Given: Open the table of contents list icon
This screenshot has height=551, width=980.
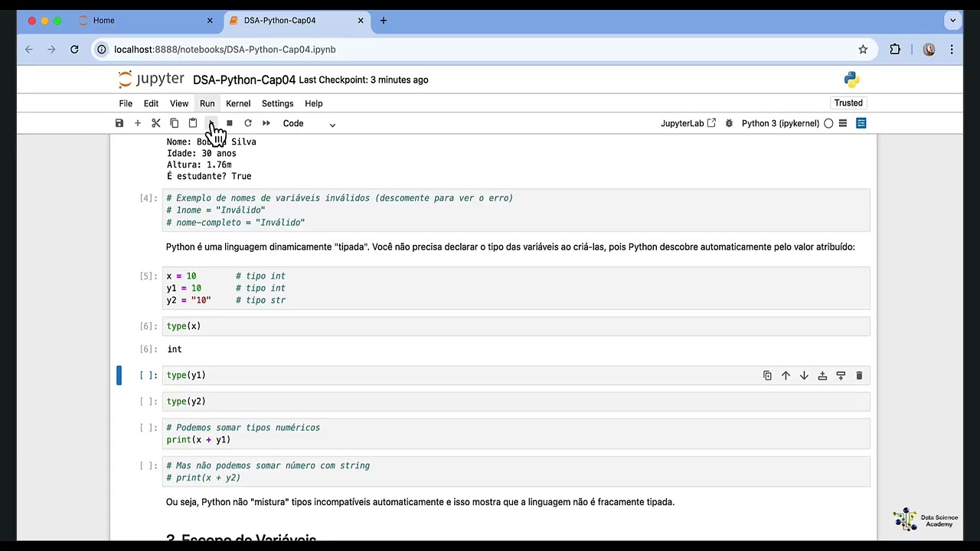Looking at the screenshot, I should (843, 123).
